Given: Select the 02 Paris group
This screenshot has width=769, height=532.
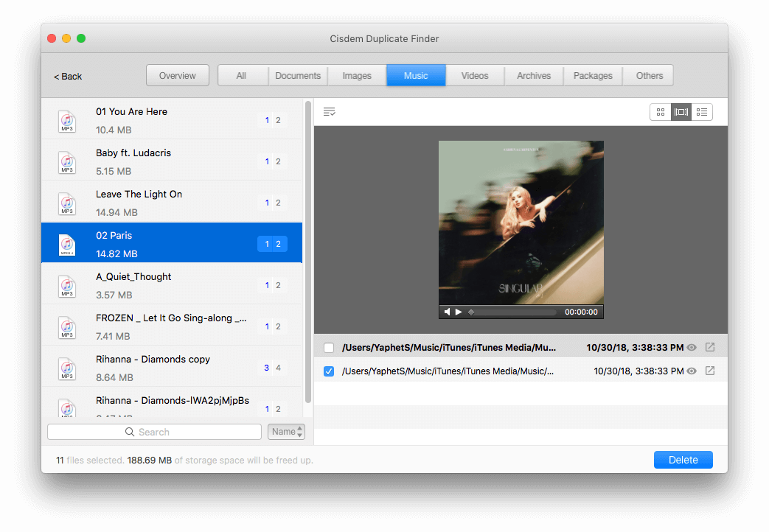Looking at the screenshot, I should (172, 242).
